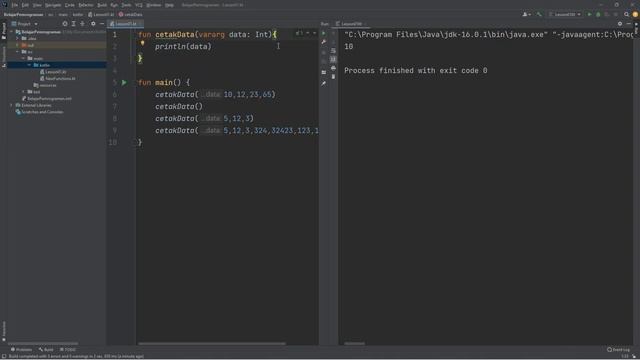Click green Run button in top toolbar
640x360 pixels.
[x=589, y=14]
